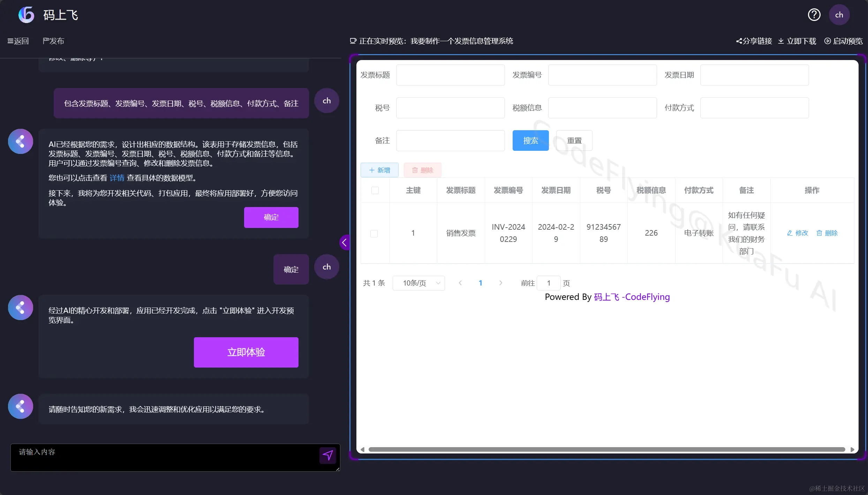Click the send message arrow icon
868x495 pixels.
coord(327,455)
